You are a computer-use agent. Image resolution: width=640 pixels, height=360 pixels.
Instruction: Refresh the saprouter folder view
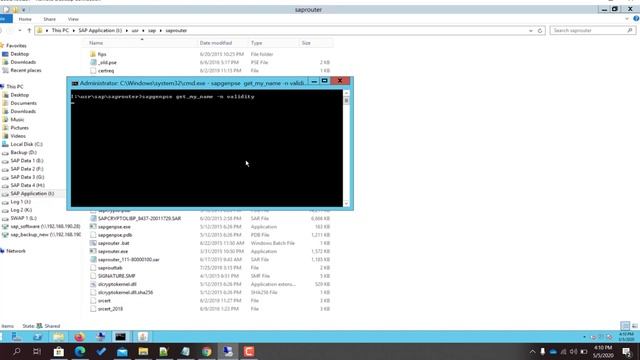point(540,31)
